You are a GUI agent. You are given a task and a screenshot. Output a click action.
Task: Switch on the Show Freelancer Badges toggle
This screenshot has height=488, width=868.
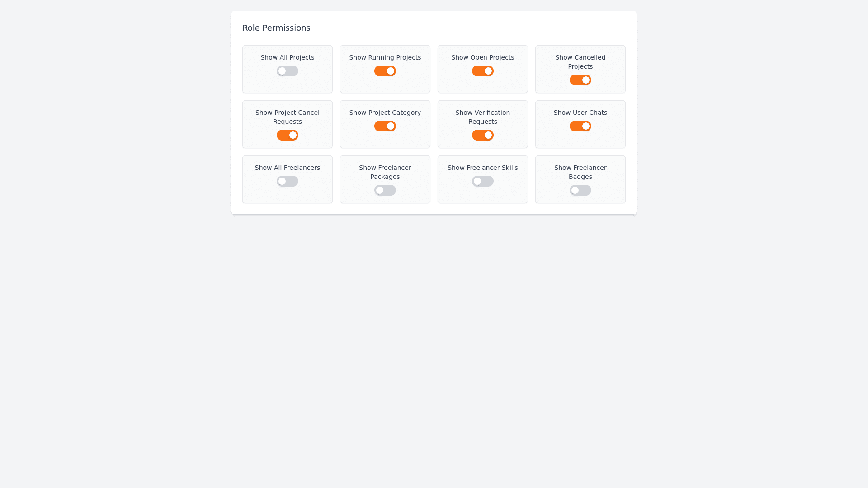580,190
